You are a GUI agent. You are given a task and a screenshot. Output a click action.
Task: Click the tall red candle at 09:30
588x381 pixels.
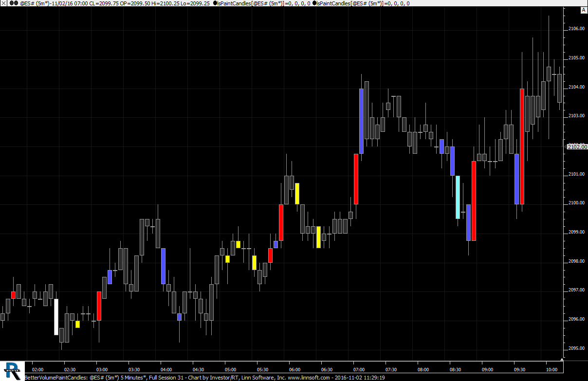(x=522, y=146)
